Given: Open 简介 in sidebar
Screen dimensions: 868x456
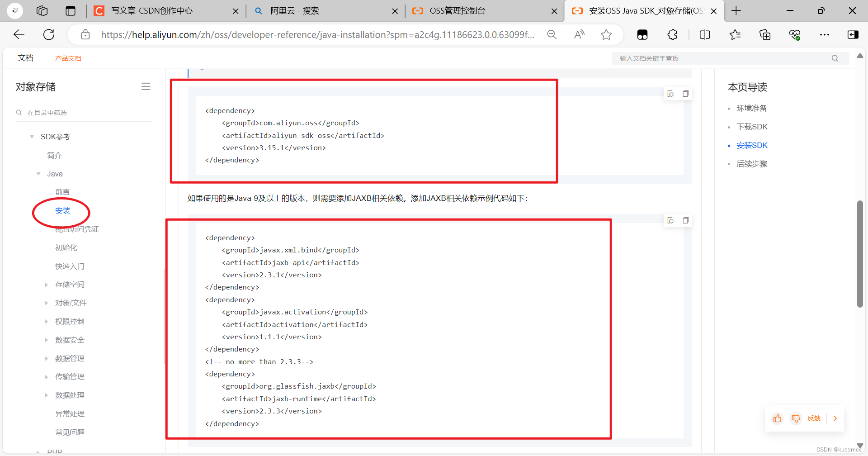Looking at the screenshot, I should tap(54, 155).
